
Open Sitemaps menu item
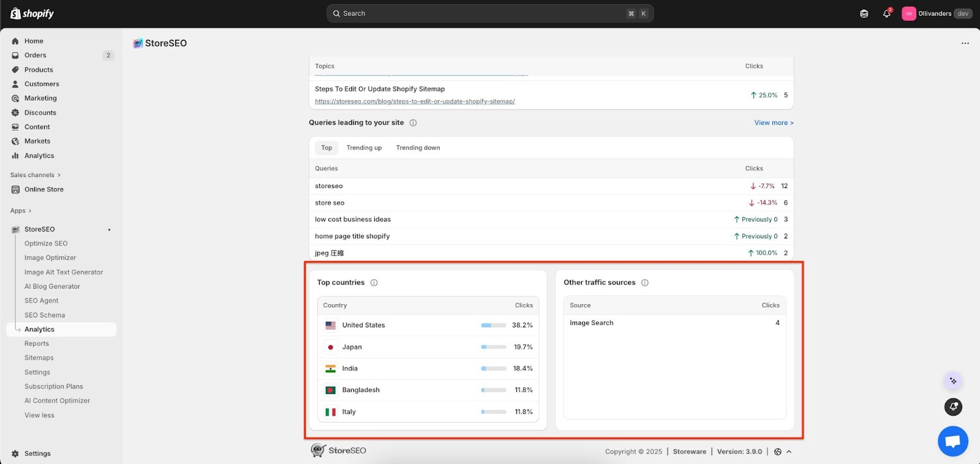(x=39, y=358)
